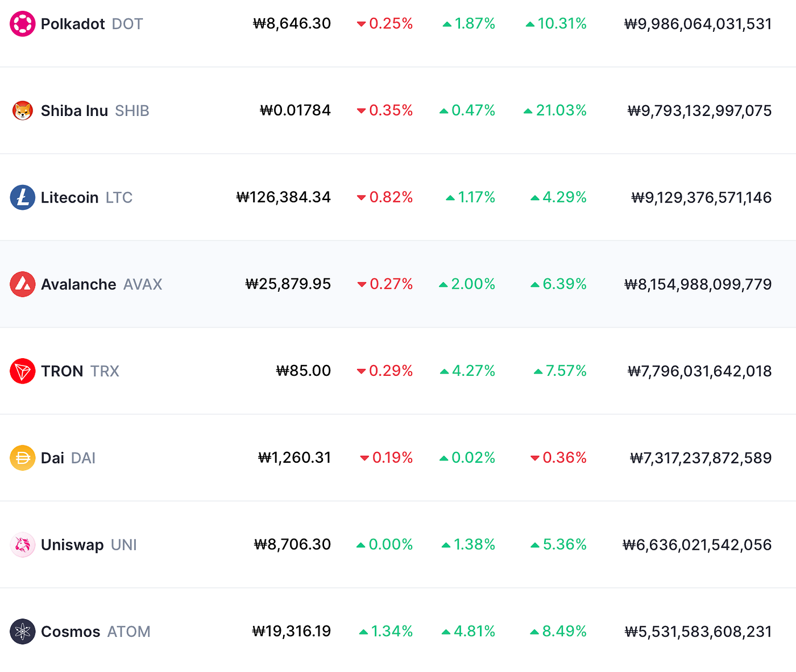Click the Dai coin logo
Viewport: 796px width, 672px height.
pyautogui.click(x=23, y=458)
